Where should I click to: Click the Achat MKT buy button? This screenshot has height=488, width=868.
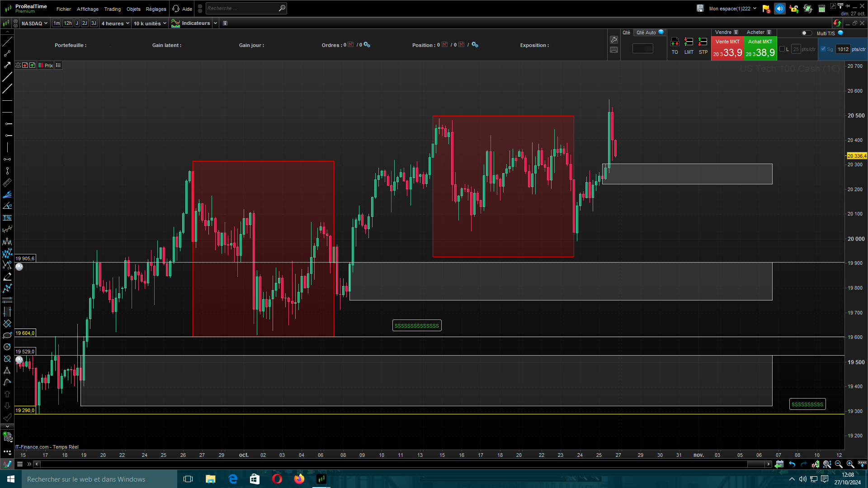point(760,48)
